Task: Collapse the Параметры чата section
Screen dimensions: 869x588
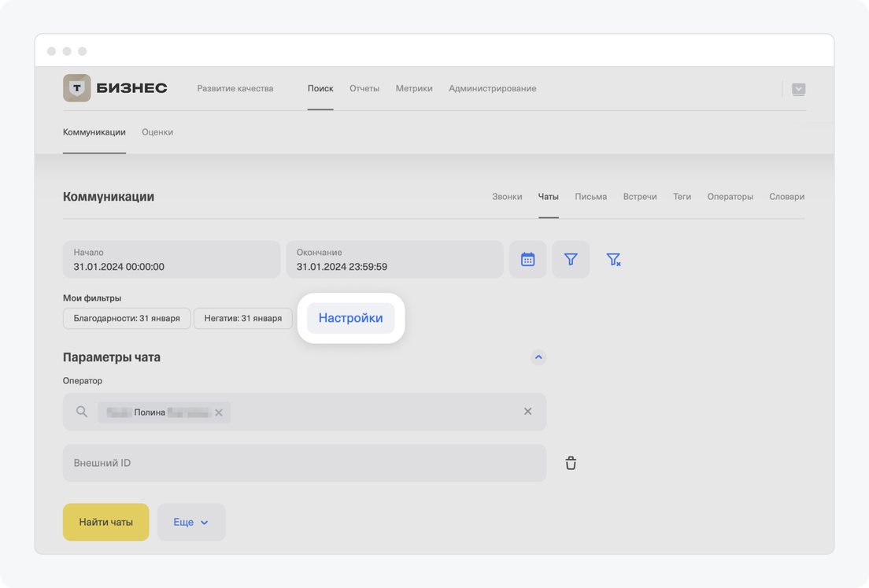Action: (538, 357)
